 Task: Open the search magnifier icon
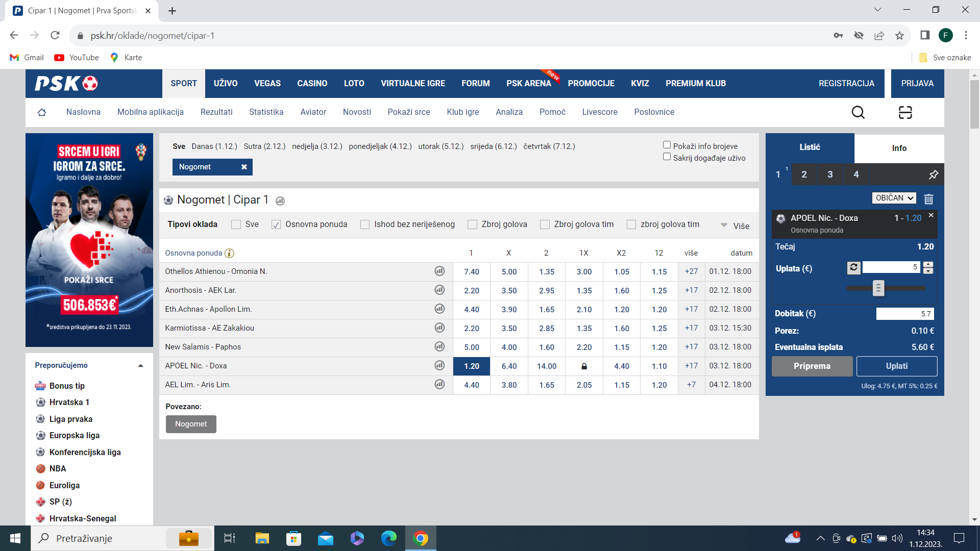[x=858, y=112]
